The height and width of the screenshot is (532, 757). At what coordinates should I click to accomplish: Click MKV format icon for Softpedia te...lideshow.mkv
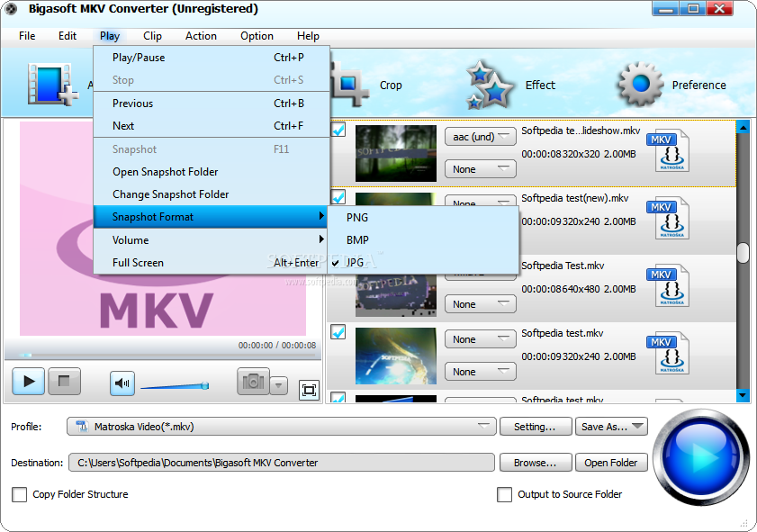pyautogui.click(x=668, y=150)
